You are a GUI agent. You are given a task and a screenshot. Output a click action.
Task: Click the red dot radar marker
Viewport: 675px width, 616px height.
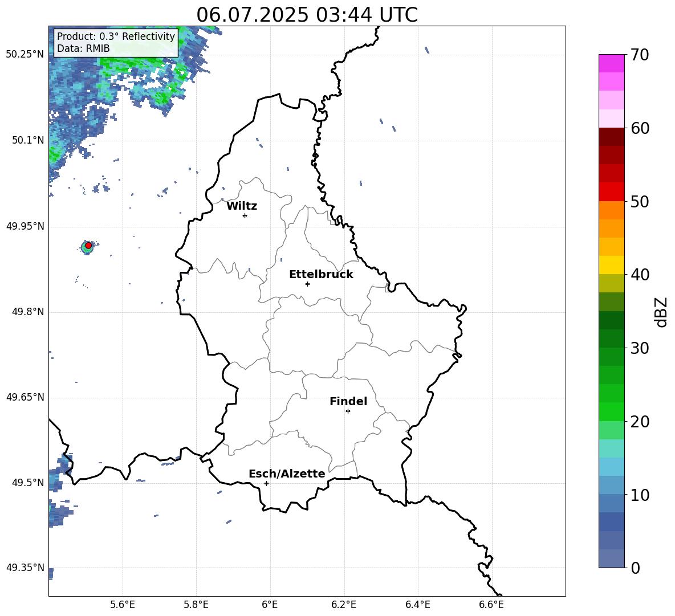(x=88, y=245)
